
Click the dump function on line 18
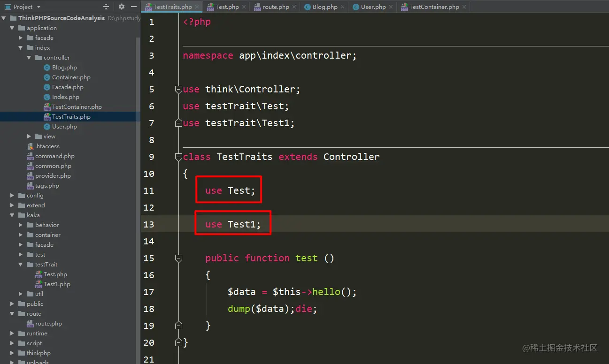[239, 309]
